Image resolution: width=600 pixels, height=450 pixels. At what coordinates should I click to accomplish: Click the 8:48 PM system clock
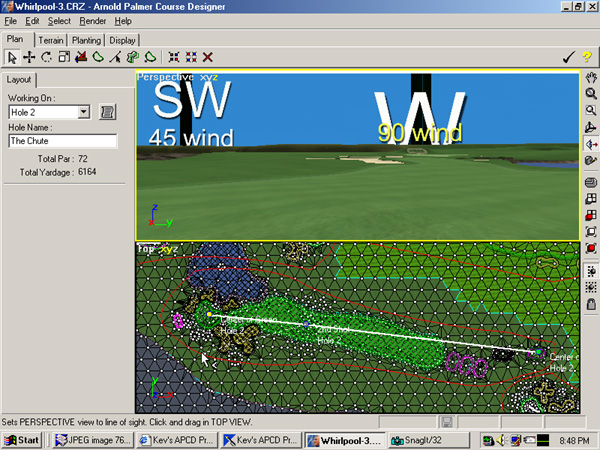[574, 441]
